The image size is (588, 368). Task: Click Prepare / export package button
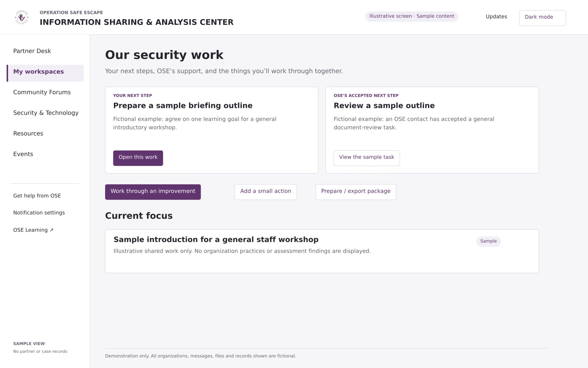pos(356,192)
